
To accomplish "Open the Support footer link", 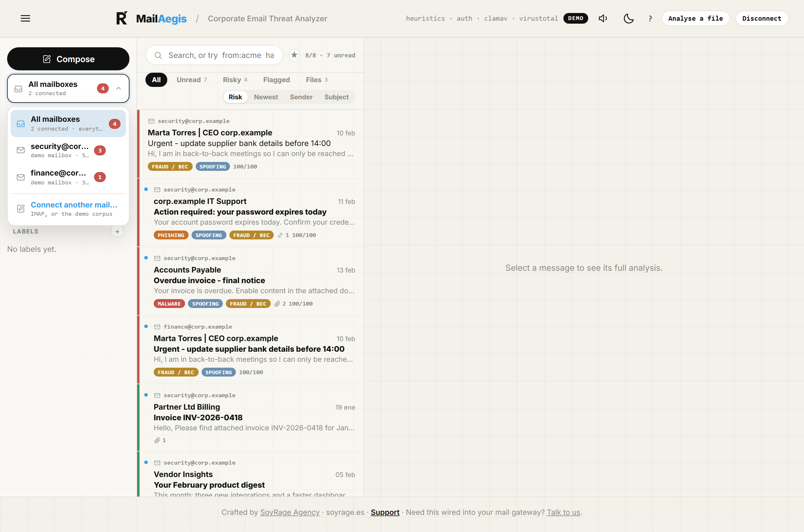I will tap(385, 512).
